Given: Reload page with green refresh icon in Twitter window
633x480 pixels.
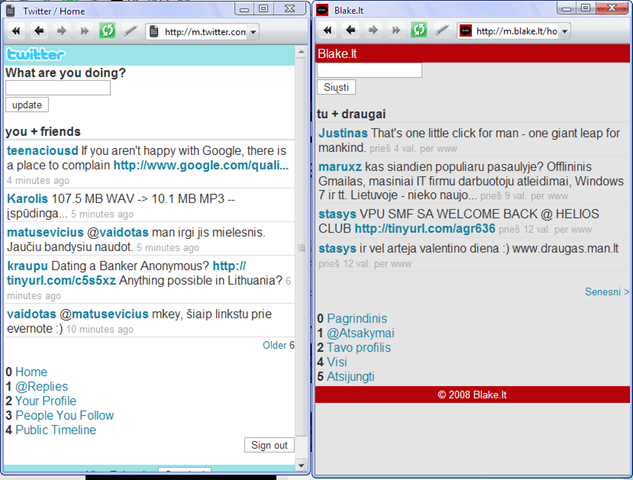Looking at the screenshot, I should click(x=107, y=31).
